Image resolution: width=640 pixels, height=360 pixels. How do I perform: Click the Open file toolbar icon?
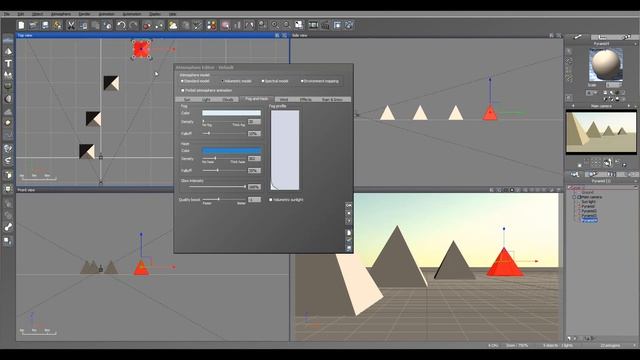[x=33, y=25]
